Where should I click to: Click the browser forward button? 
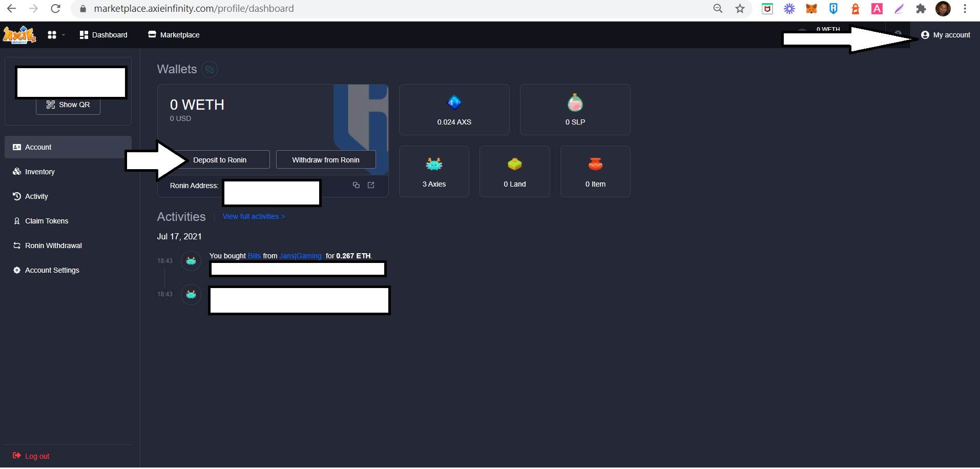[33, 9]
